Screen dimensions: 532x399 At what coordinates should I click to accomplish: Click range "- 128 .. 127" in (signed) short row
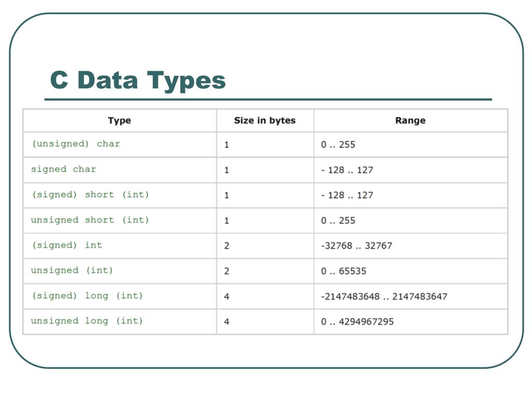point(347,195)
